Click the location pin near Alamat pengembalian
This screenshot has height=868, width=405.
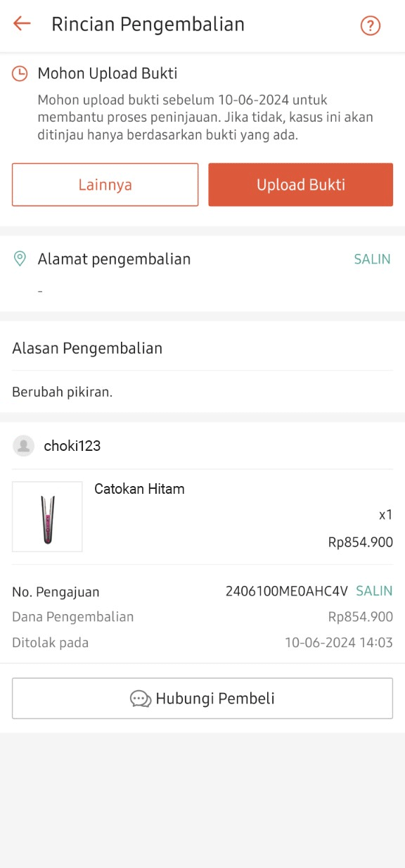(20, 258)
